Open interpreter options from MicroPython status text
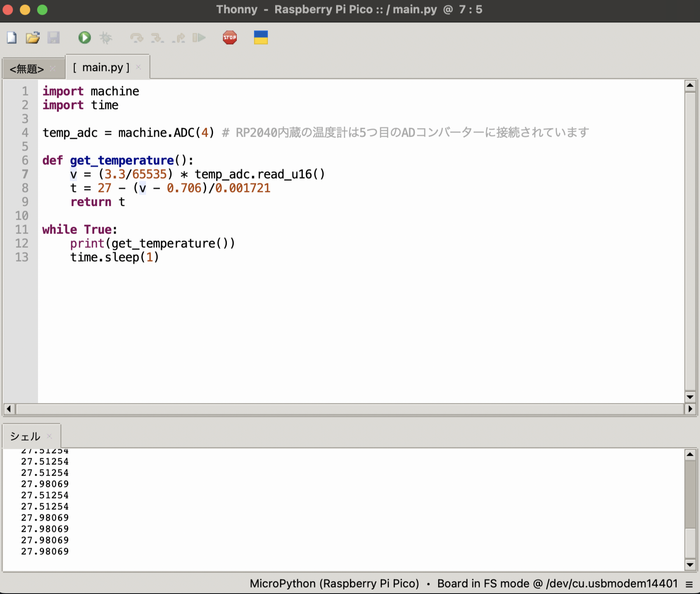This screenshot has width=700, height=594. tap(334, 583)
